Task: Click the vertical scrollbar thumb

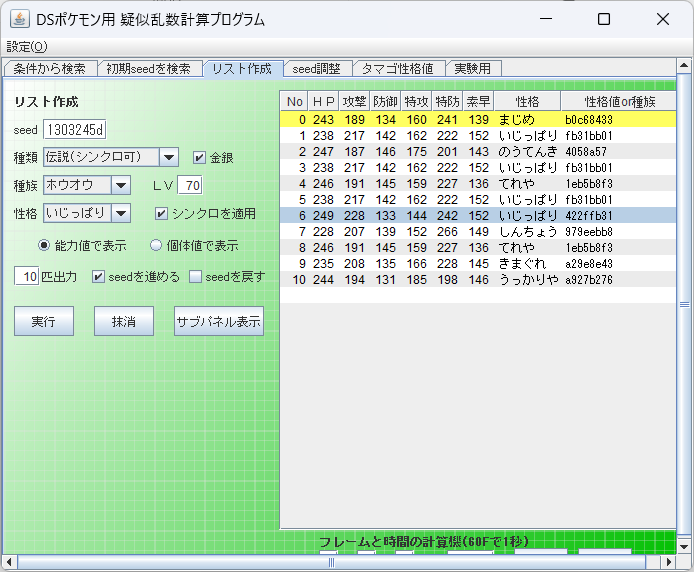Action: tap(684, 305)
